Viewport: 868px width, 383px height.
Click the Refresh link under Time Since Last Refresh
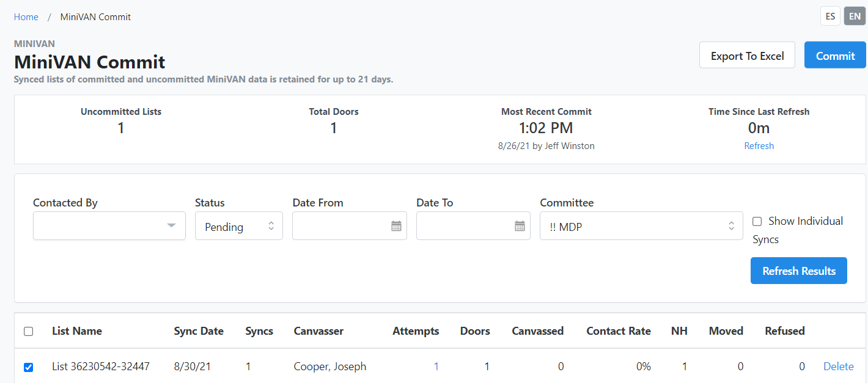[759, 146]
